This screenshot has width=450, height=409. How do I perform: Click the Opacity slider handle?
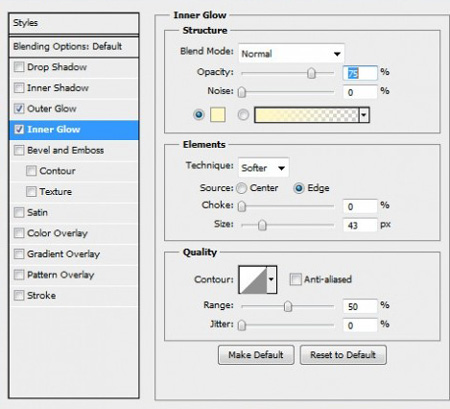[311, 73]
